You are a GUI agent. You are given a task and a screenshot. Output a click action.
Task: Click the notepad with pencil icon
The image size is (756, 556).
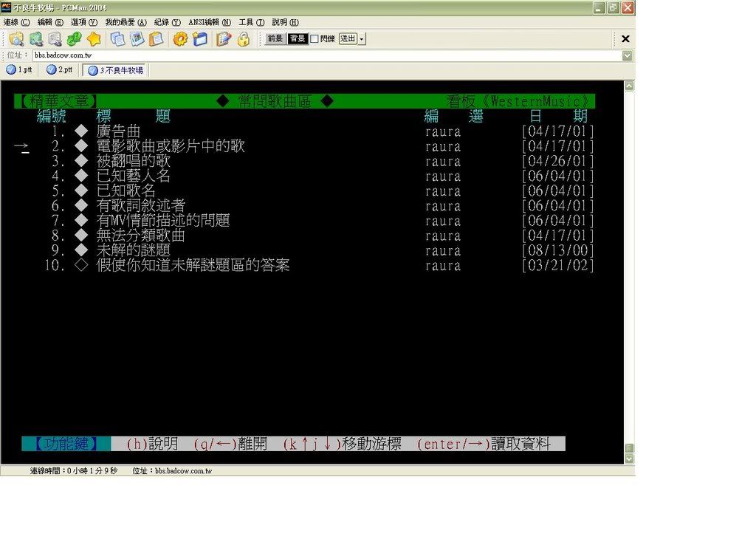pyautogui.click(x=224, y=39)
